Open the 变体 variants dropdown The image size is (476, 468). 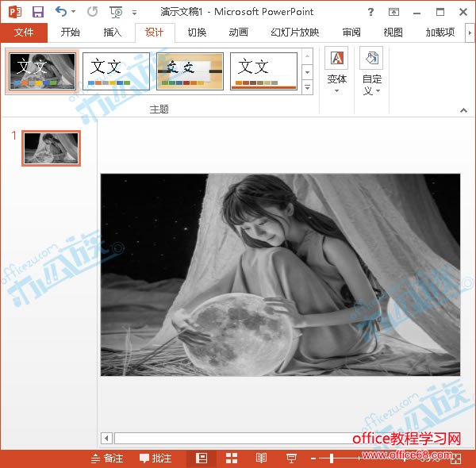[x=336, y=71]
